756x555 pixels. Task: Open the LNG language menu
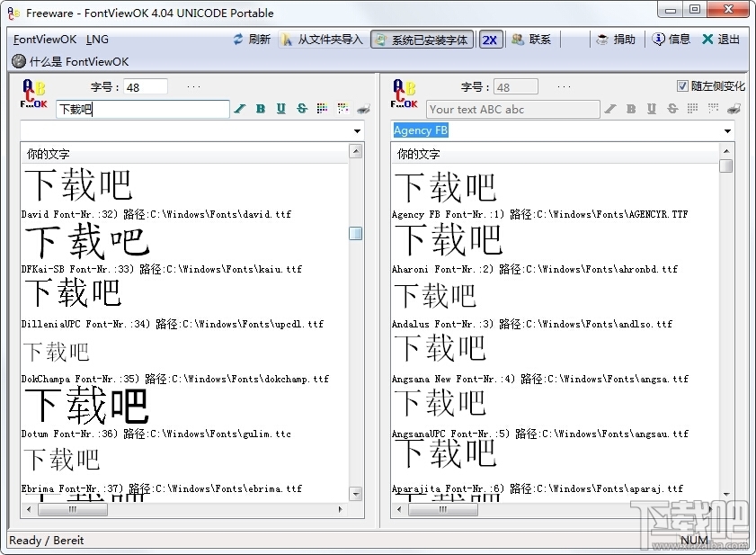click(97, 39)
